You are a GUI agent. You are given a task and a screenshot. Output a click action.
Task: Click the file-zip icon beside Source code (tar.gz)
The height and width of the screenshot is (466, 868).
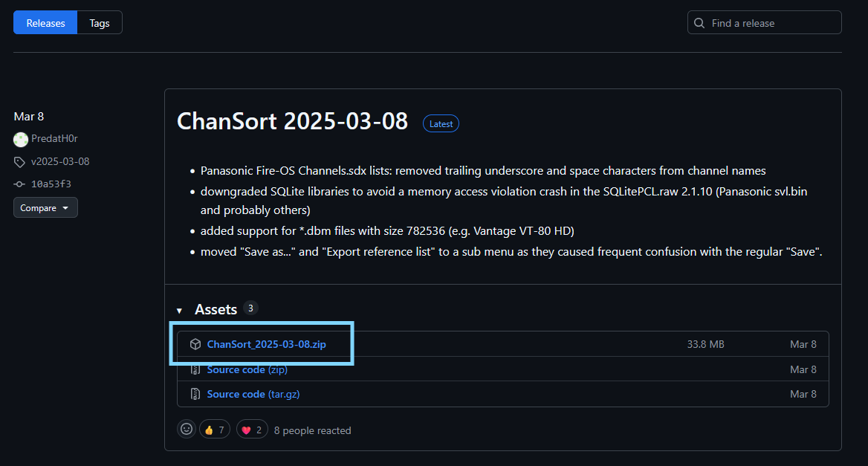[195, 394]
